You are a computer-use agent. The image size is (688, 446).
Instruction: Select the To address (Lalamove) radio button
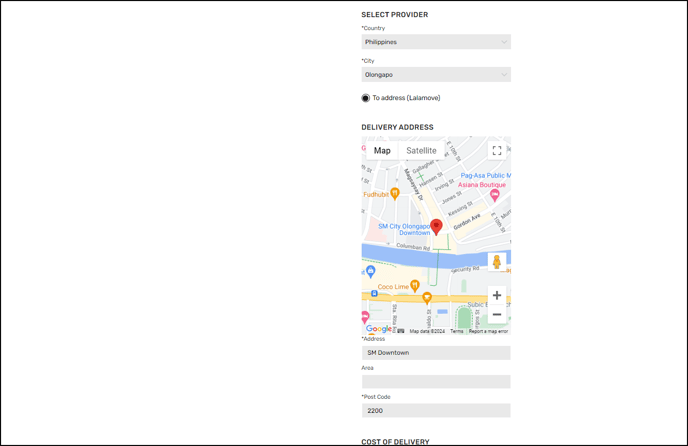366,98
